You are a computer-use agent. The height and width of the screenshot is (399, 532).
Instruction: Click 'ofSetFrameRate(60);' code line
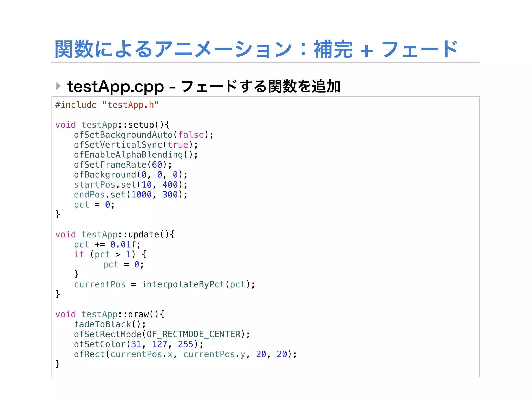point(123,165)
